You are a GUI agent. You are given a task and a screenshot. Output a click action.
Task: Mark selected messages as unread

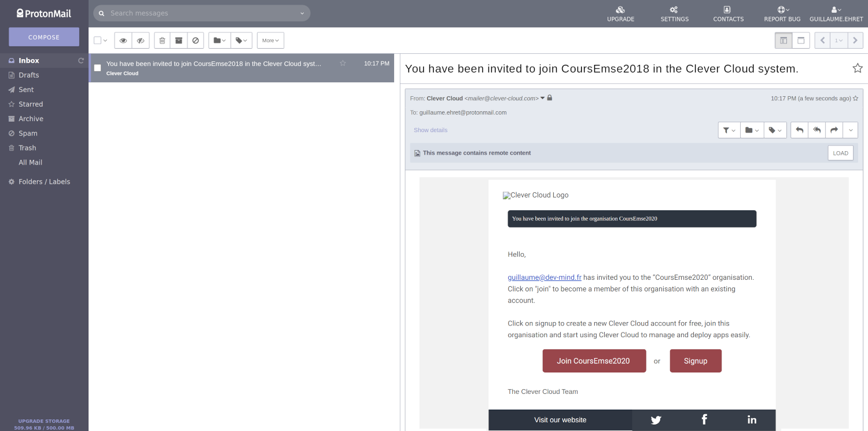point(141,41)
